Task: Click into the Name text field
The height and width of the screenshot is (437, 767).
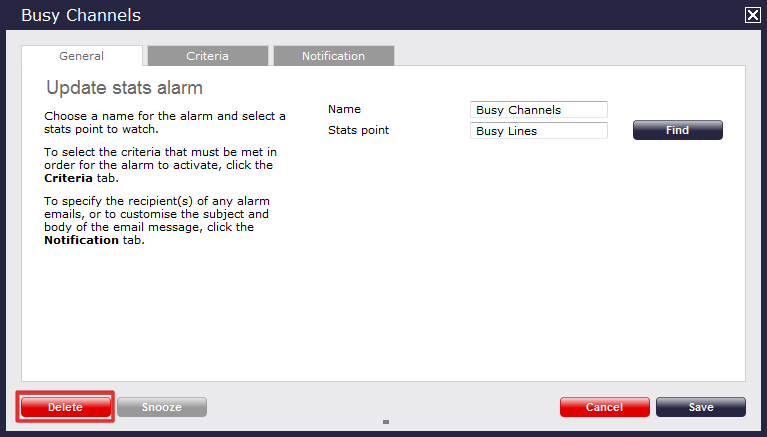Action: tap(538, 110)
